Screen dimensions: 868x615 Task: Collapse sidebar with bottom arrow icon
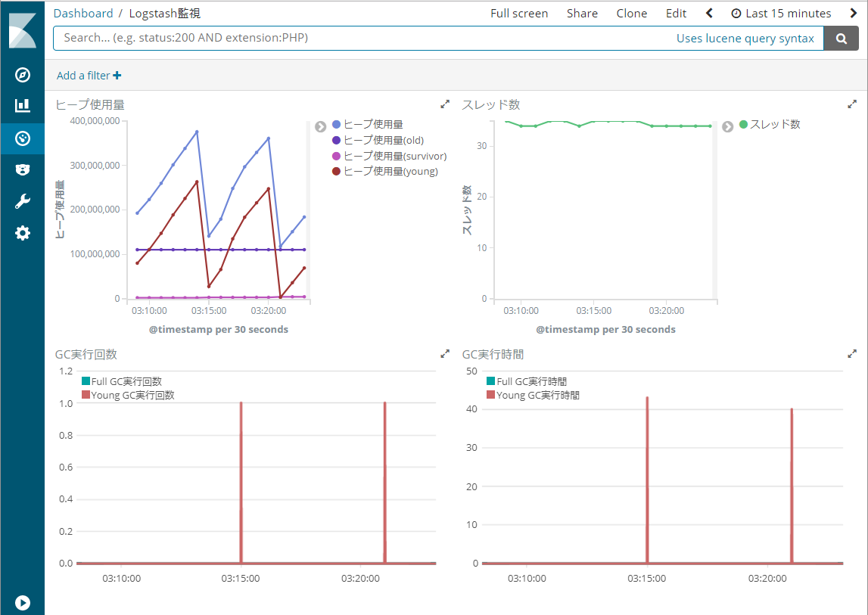(23, 602)
